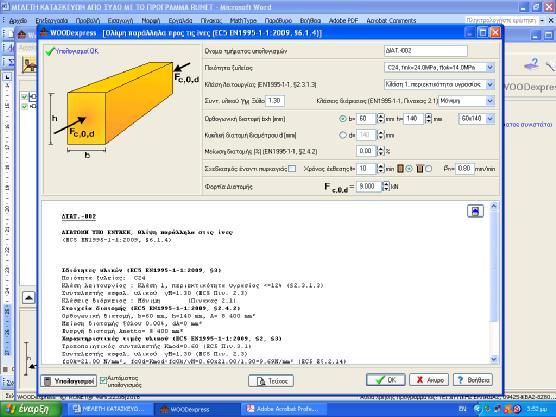This screenshot has height=417, width=556.
Task: Open Word Εργαλεία (Tools) menu
Action: (180, 21)
